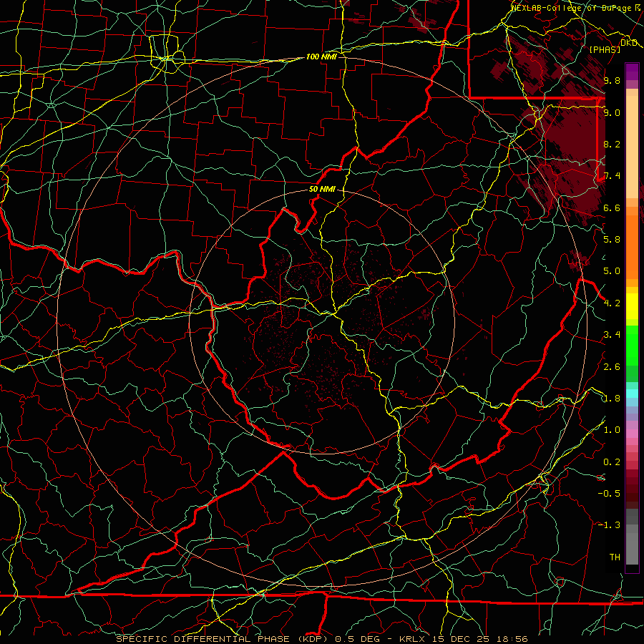
Task: Click the 100 NMI range ring label
Action: click(321, 57)
